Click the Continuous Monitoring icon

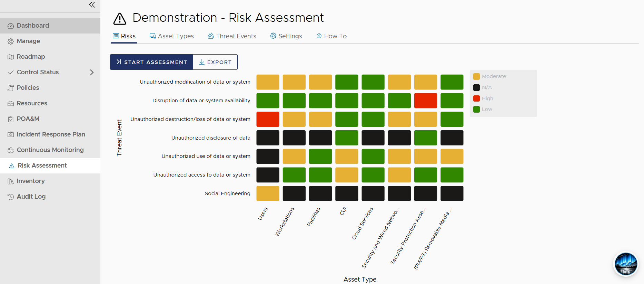11,150
